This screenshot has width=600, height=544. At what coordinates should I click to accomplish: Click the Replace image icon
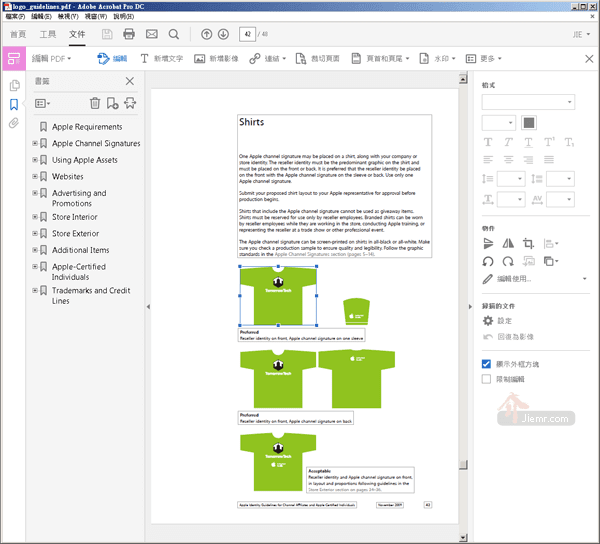529,261
